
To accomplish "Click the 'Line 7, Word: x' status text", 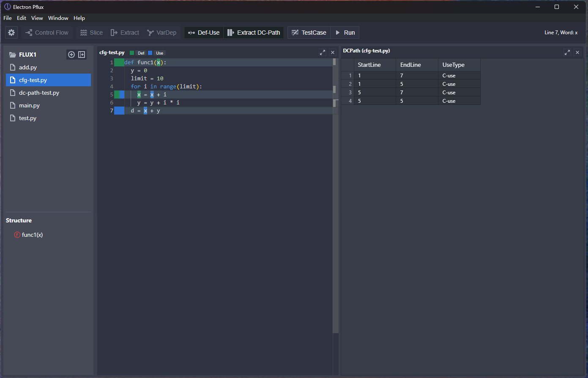I will click(x=561, y=33).
